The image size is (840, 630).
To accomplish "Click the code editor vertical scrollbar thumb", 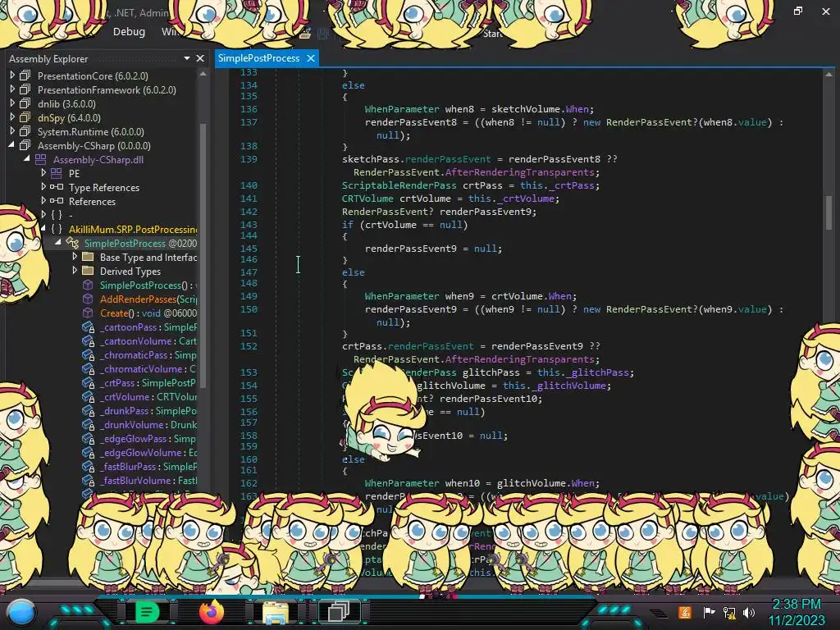I will (829, 212).
